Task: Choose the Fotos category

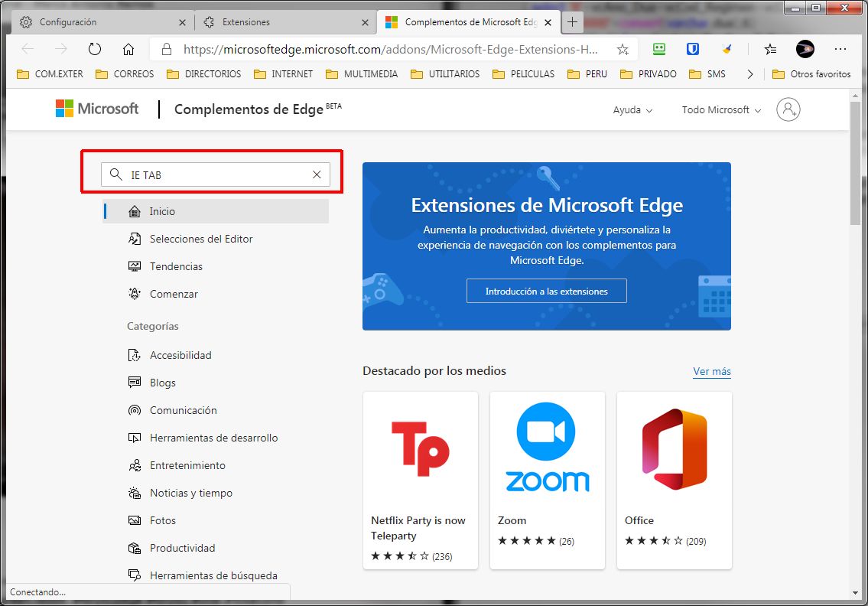Action: coord(151,521)
